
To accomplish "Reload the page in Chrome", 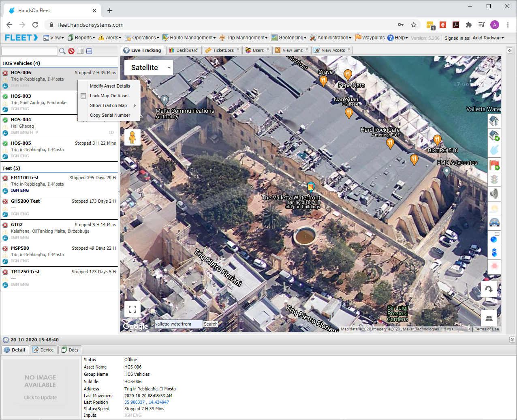I will 35,25.
